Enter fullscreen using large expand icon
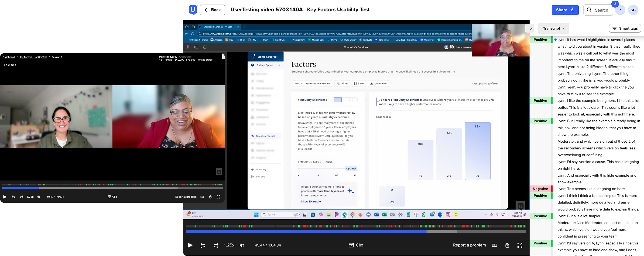This screenshot has width=644, height=256. pos(520,245)
